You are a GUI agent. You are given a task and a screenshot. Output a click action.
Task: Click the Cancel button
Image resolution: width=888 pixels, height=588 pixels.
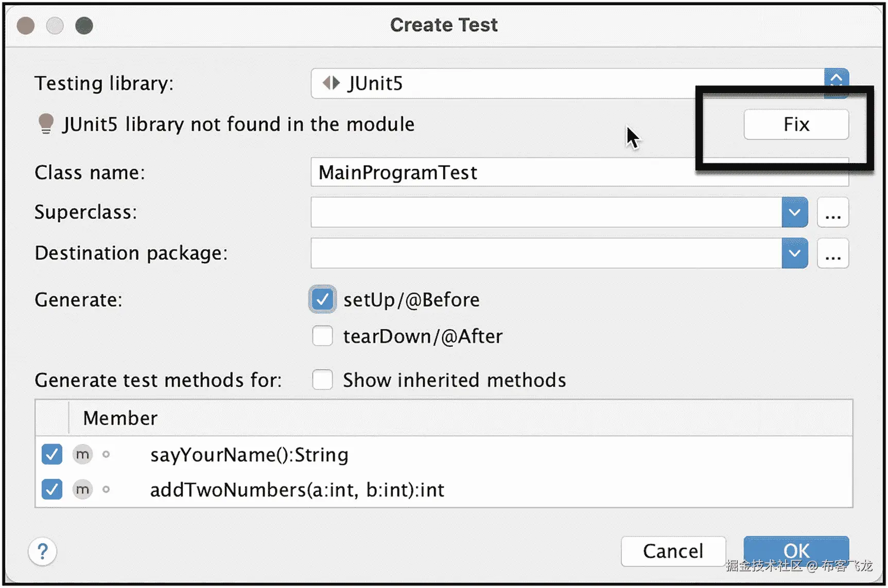673,551
